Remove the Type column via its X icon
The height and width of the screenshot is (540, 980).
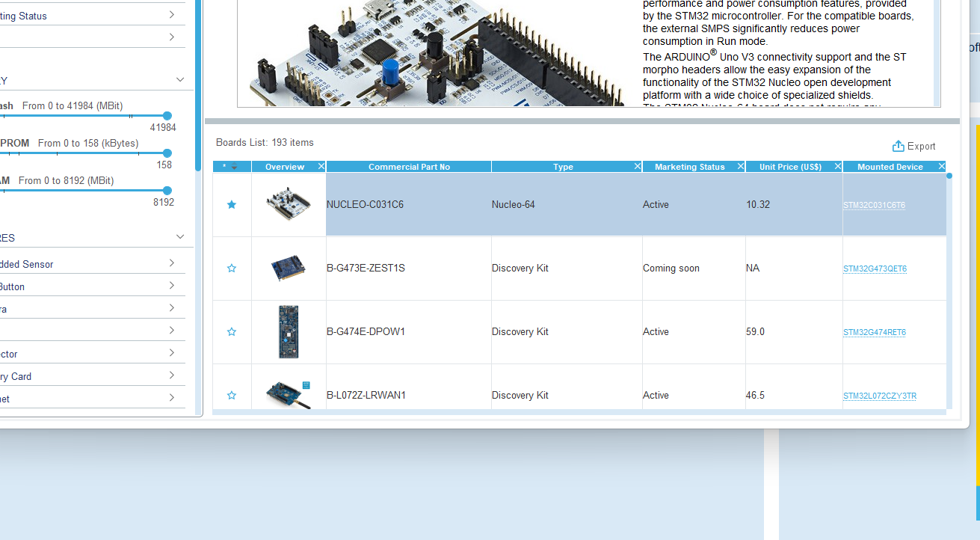pos(637,166)
